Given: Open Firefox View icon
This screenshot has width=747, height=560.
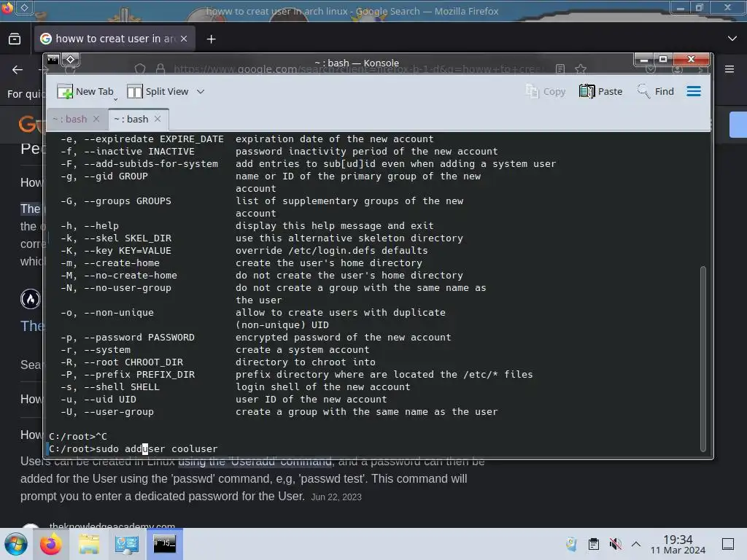Looking at the screenshot, I should pyautogui.click(x=15, y=39).
